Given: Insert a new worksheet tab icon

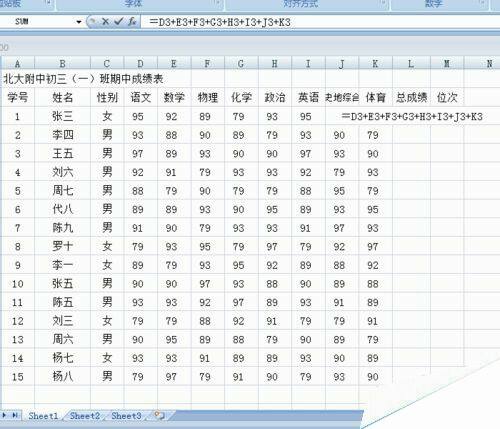Looking at the screenshot, I should pos(159,415).
